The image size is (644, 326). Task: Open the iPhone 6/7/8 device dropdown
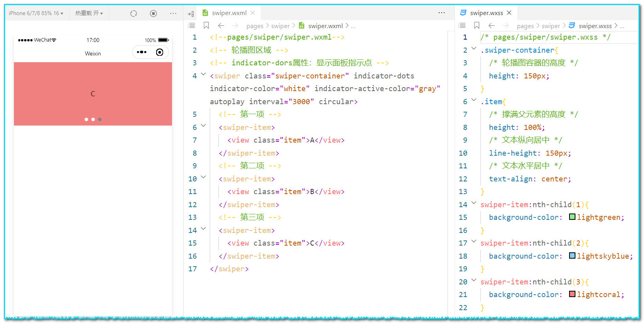tap(36, 13)
